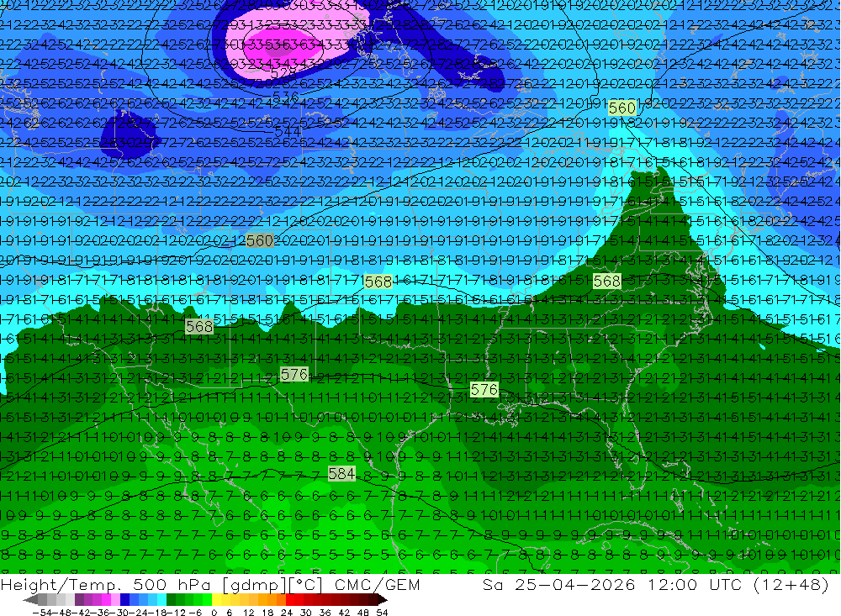Pick the yellow legend swatch above 0
841x616 pixels.
pyautogui.click(x=217, y=600)
